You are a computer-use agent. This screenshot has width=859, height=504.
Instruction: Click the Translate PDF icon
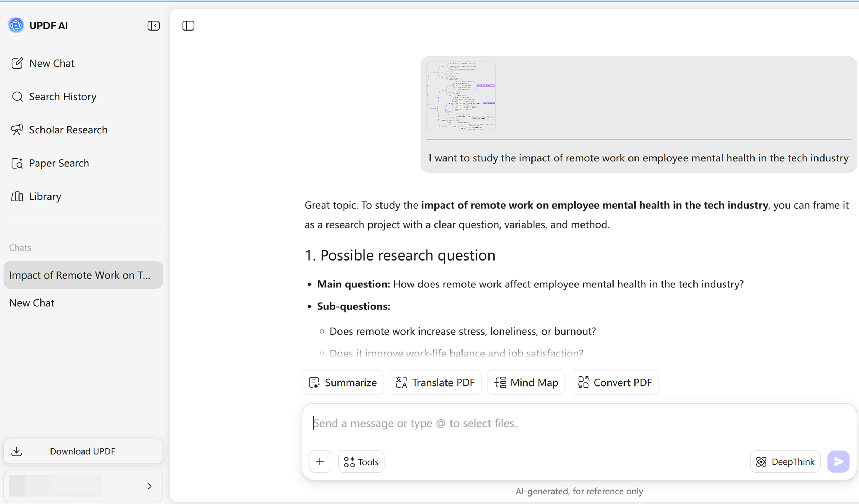(x=401, y=382)
